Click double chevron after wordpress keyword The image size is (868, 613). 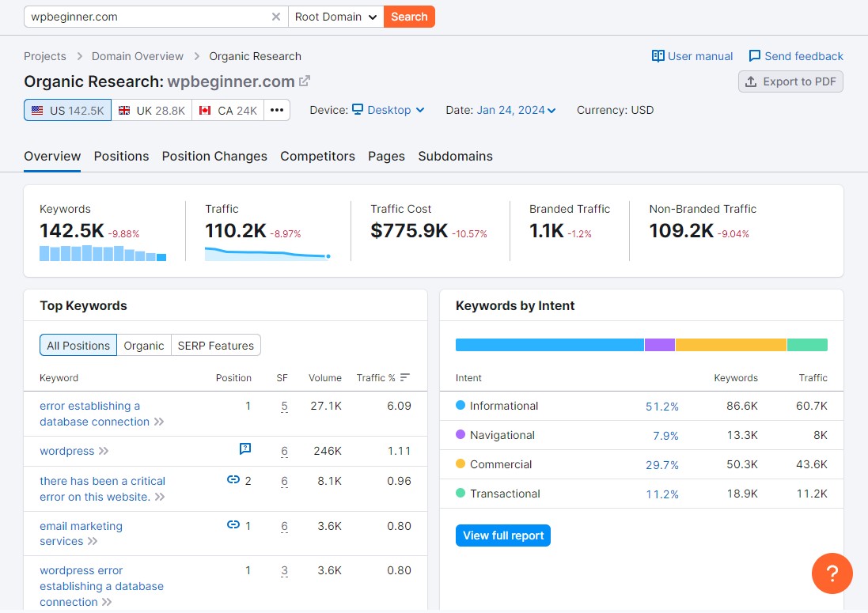(104, 451)
